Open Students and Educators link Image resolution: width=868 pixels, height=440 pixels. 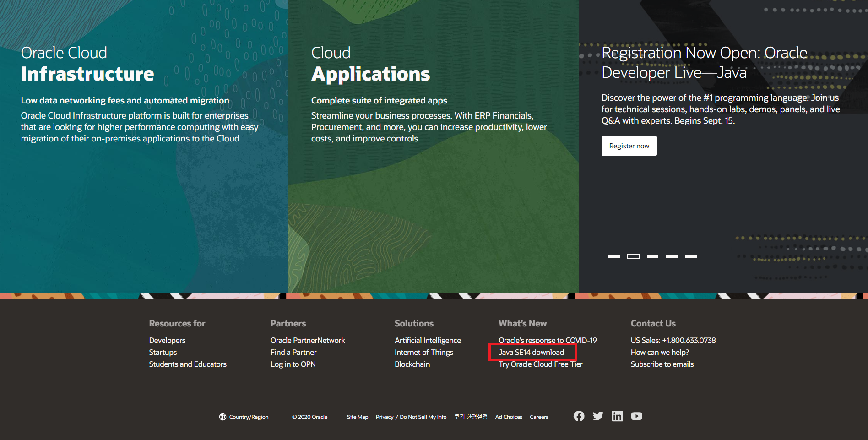point(188,364)
